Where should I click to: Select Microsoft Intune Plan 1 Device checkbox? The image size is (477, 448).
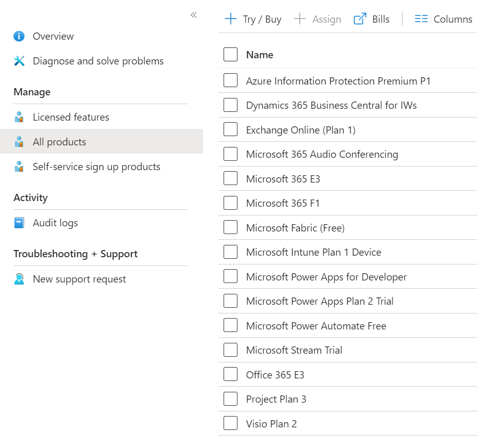(231, 252)
